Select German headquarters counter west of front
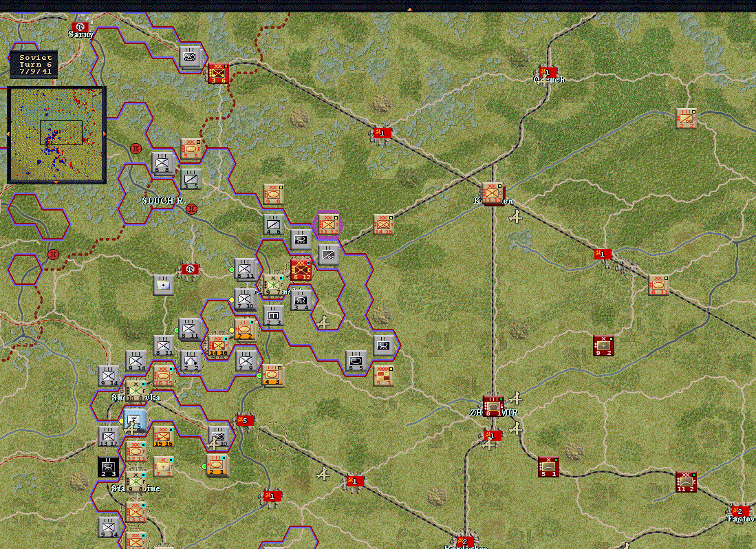This screenshot has height=549, width=756. tap(164, 285)
